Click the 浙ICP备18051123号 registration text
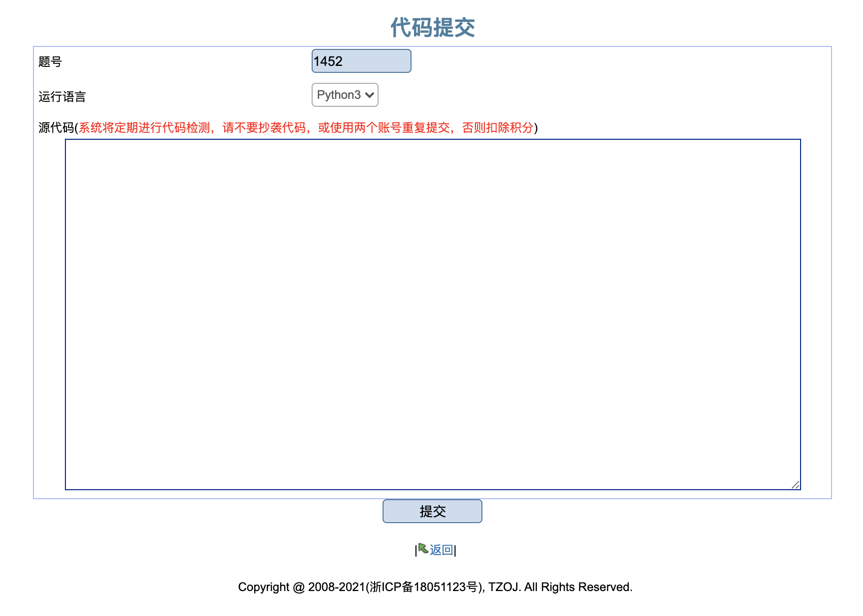 (x=422, y=587)
